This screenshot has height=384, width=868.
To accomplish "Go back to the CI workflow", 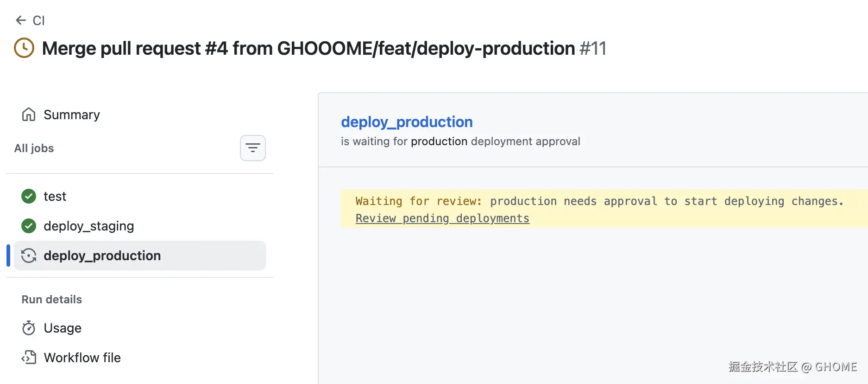I will point(38,20).
